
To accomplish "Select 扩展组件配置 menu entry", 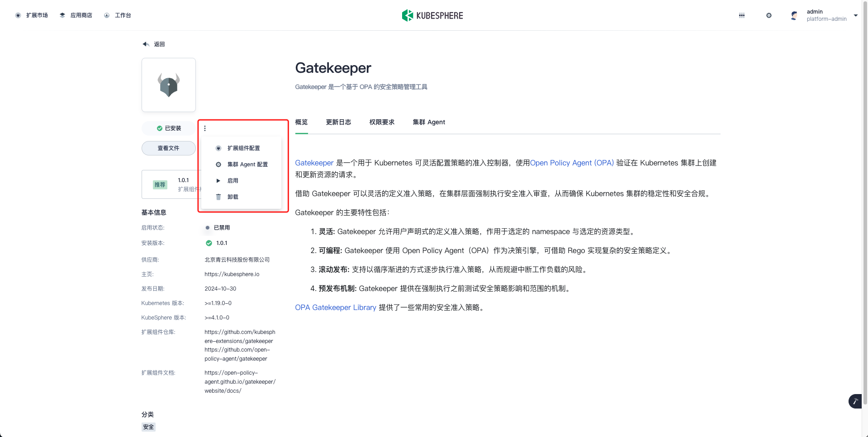I will click(242, 148).
